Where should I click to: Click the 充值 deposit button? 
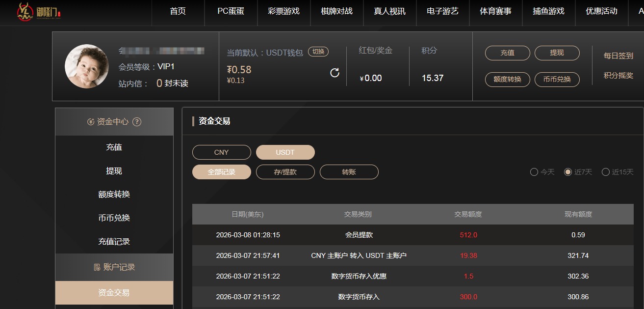507,53
